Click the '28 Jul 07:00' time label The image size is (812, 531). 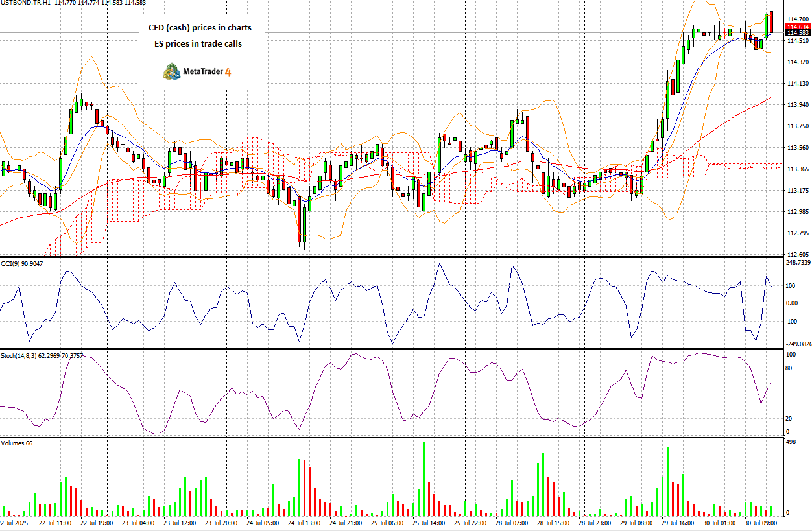click(512, 523)
